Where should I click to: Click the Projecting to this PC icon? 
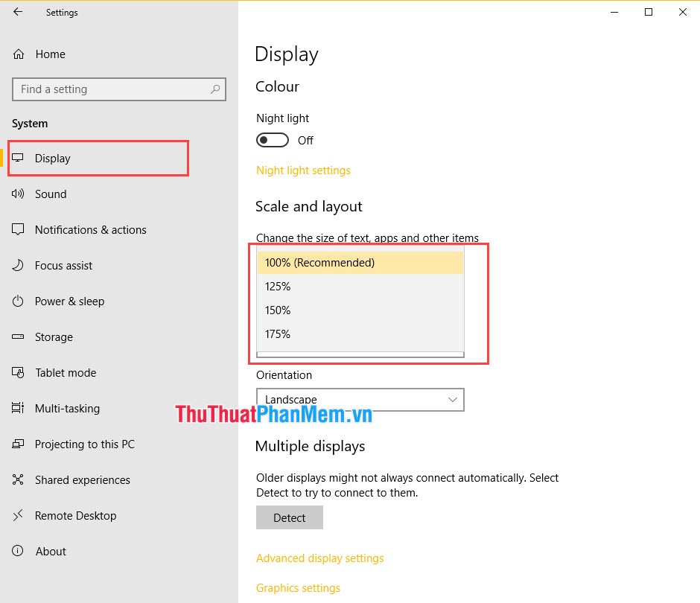(18, 444)
